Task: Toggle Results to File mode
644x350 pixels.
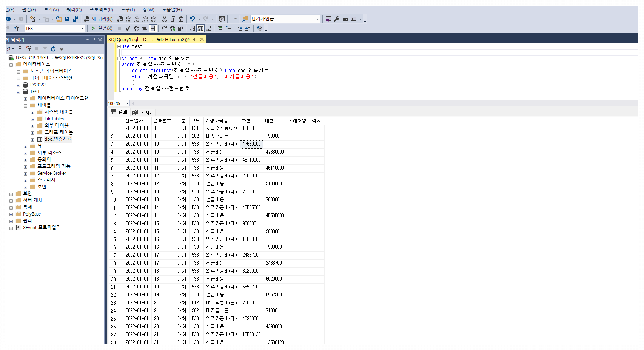Action: click(x=209, y=28)
